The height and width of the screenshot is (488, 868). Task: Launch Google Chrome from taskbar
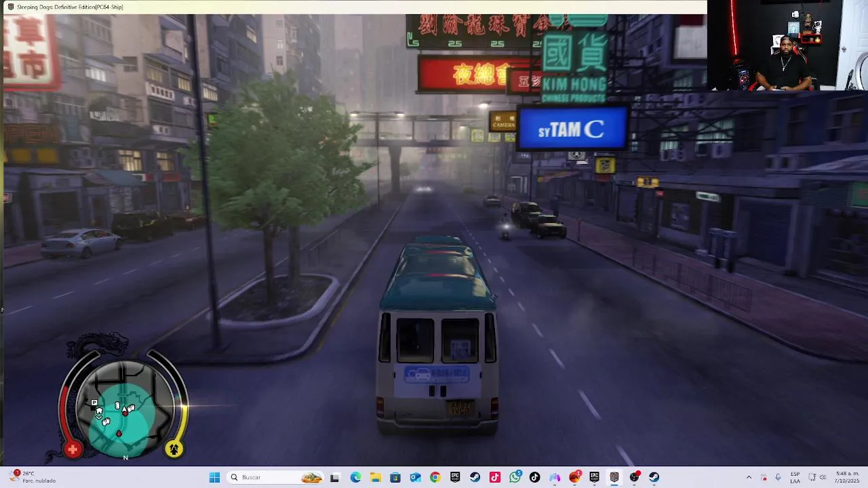pyautogui.click(x=435, y=477)
